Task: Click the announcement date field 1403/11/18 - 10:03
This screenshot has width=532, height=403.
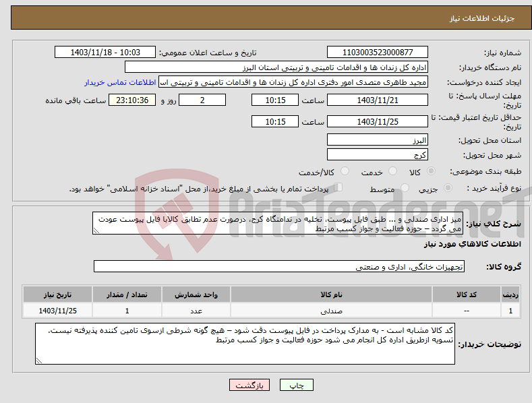Action: (x=105, y=53)
